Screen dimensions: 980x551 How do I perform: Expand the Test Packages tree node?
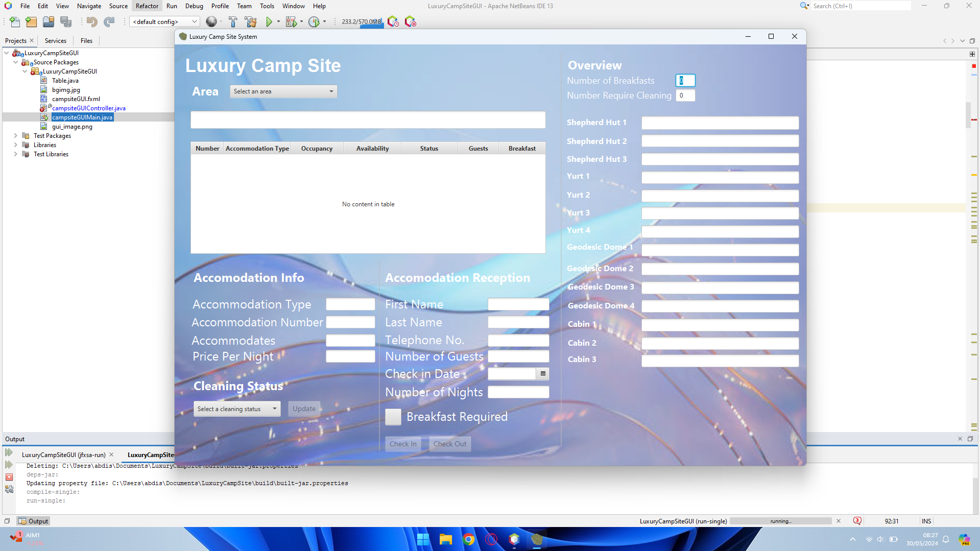coord(16,136)
